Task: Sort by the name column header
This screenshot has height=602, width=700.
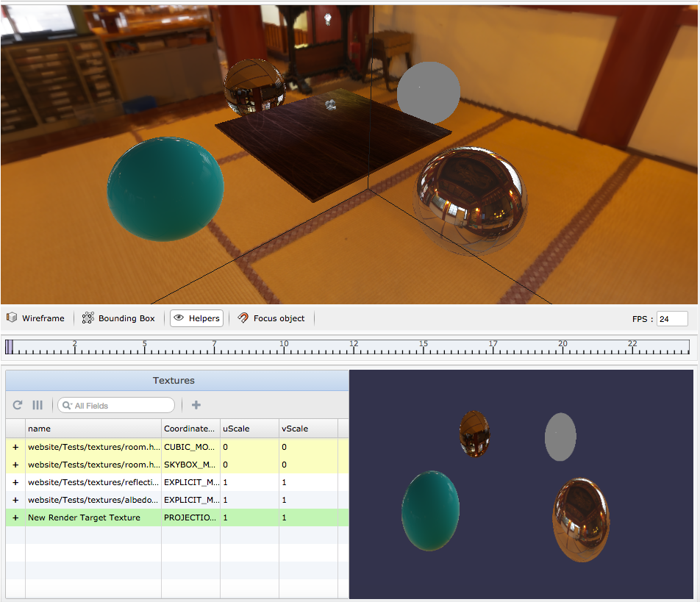Action: tap(93, 429)
